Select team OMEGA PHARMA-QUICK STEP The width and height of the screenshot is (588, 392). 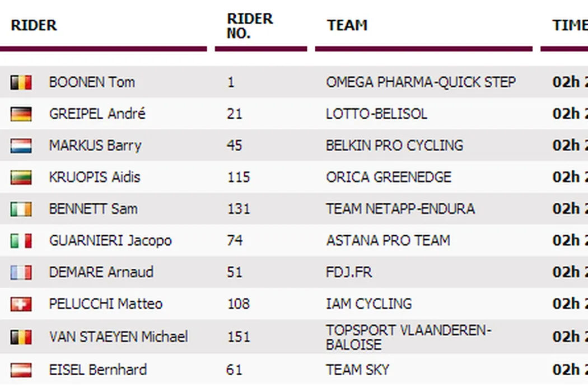(x=421, y=82)
